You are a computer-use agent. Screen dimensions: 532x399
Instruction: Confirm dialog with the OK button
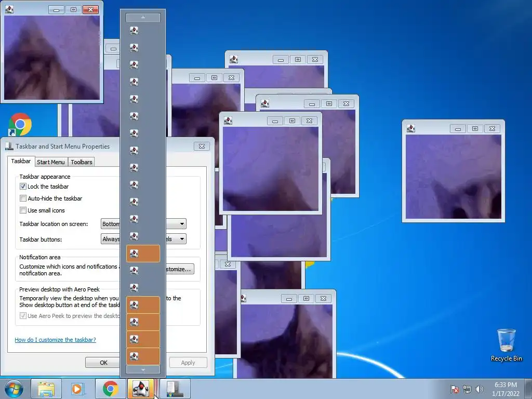103,362
